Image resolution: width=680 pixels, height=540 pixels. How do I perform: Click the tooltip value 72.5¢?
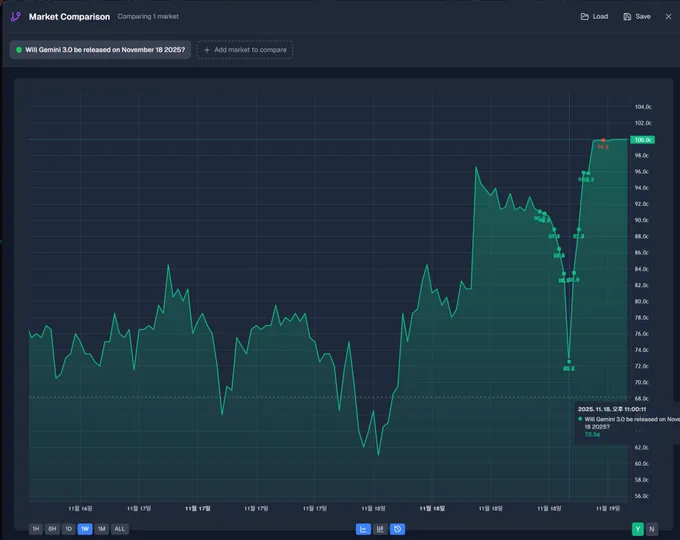tap(592, 434)
